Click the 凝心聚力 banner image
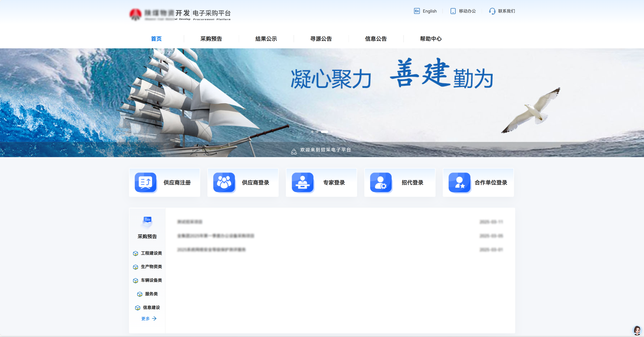Image resolution: width=644 pixels, height=337 pixels. tap(322, 103)
